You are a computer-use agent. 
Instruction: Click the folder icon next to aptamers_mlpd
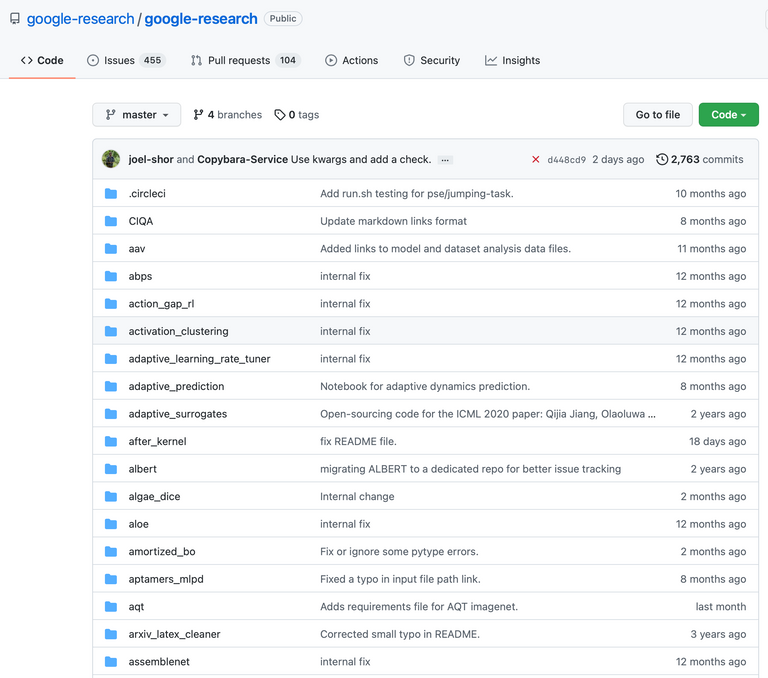(111, 579)
